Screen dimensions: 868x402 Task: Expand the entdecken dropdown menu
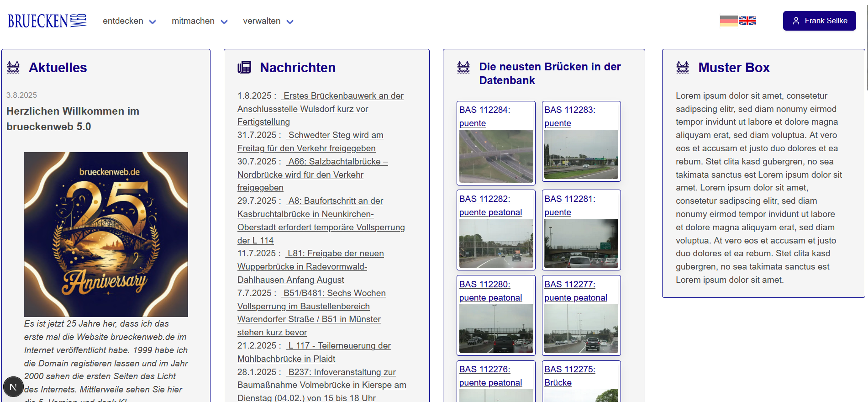point(129,21)
